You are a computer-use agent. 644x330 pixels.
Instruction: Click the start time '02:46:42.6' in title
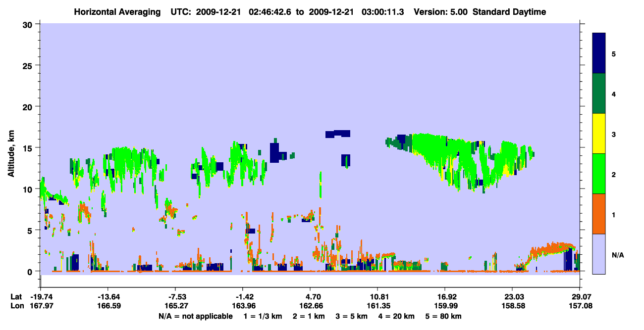tap(270, 12)
